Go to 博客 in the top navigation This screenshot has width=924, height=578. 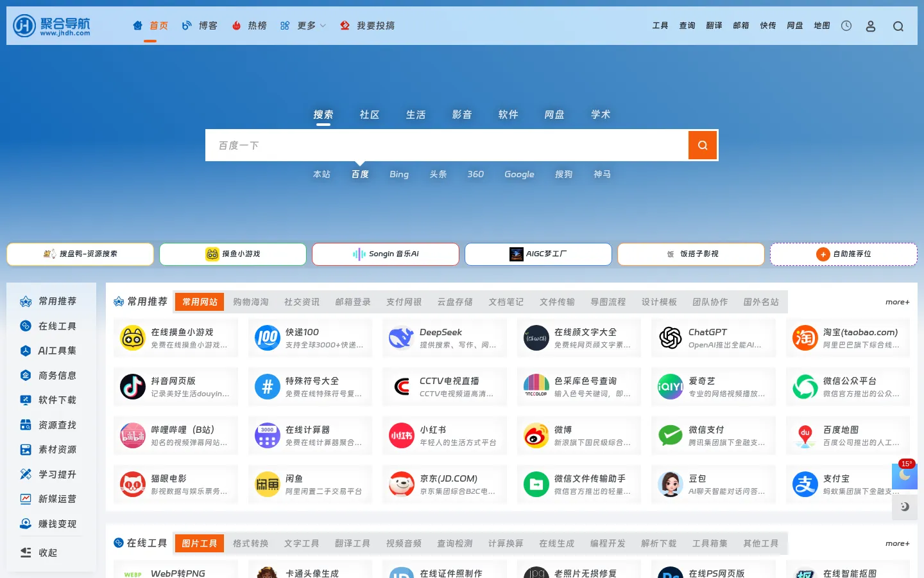[x=200, y=26]
